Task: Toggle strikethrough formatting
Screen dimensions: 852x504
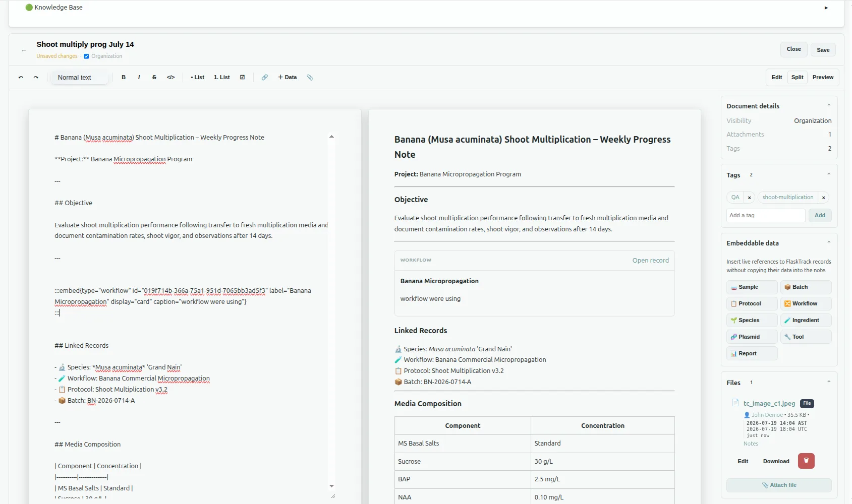Action: click(154, 78)
